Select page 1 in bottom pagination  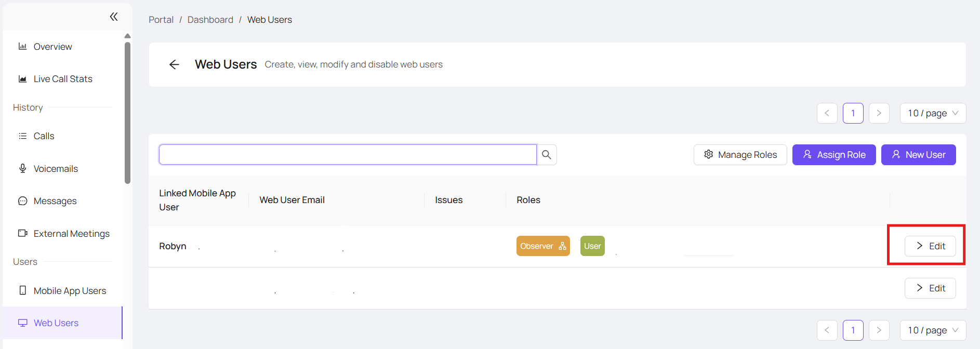(853, 330)
